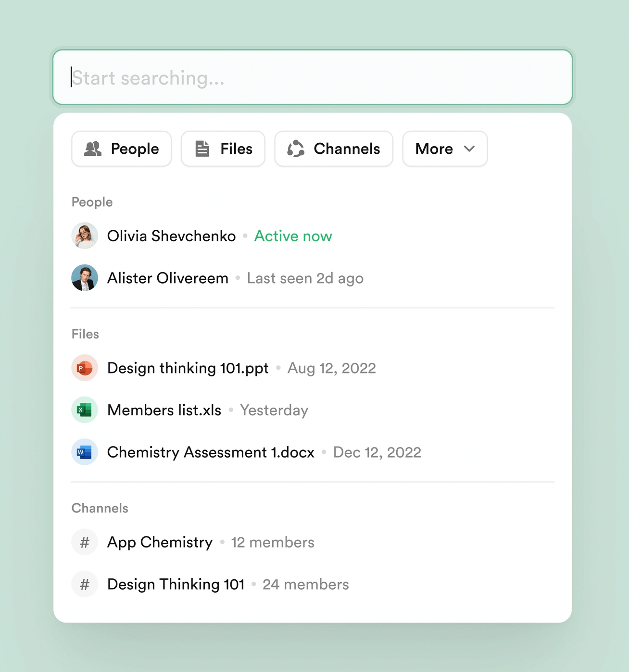629x672 pixels.
Task: Click the PowerPoint icon for Design thinking 101
Action: tap(85, 368)
